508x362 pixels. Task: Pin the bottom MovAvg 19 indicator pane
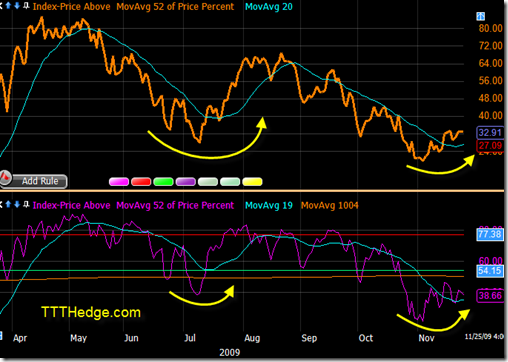click(x=26, y=204)
